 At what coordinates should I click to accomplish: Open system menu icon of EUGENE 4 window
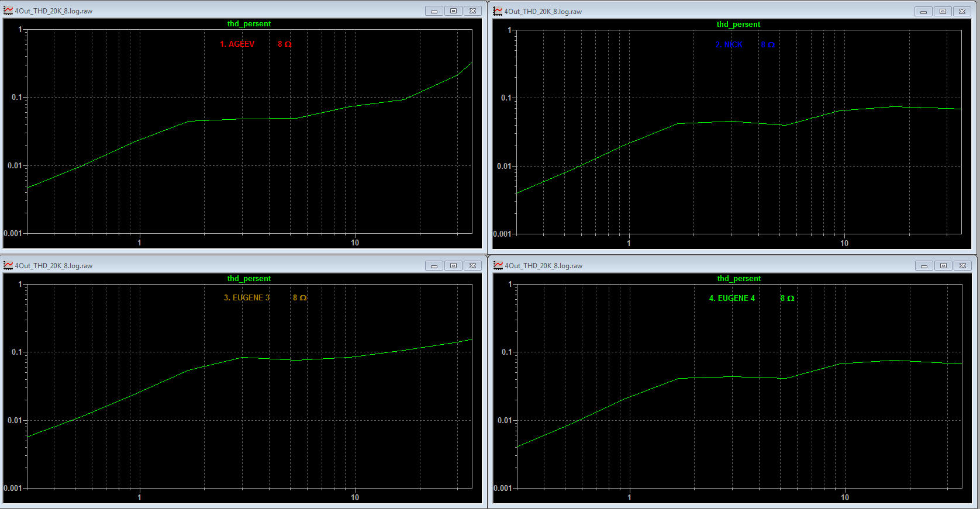[x=498, y=265]
